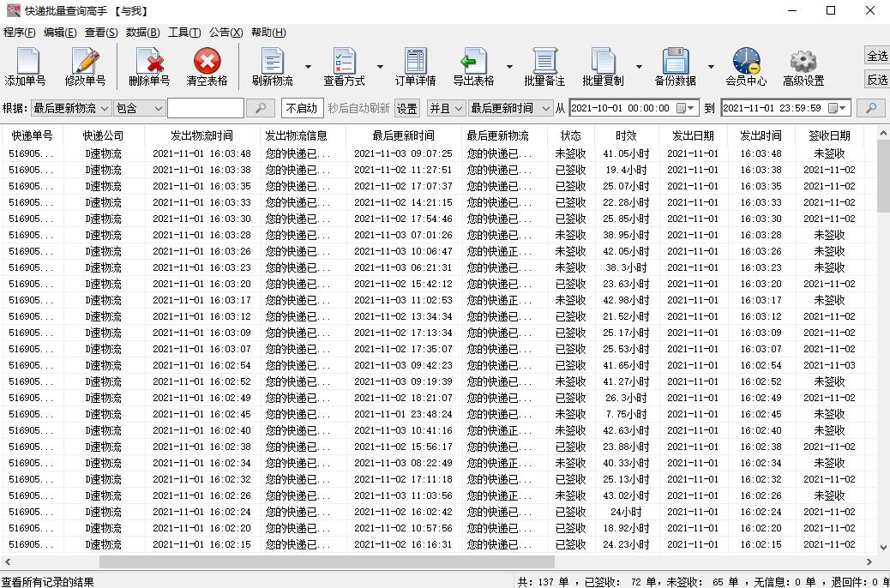Open the 并且 logic dropdown

(447, 108)
